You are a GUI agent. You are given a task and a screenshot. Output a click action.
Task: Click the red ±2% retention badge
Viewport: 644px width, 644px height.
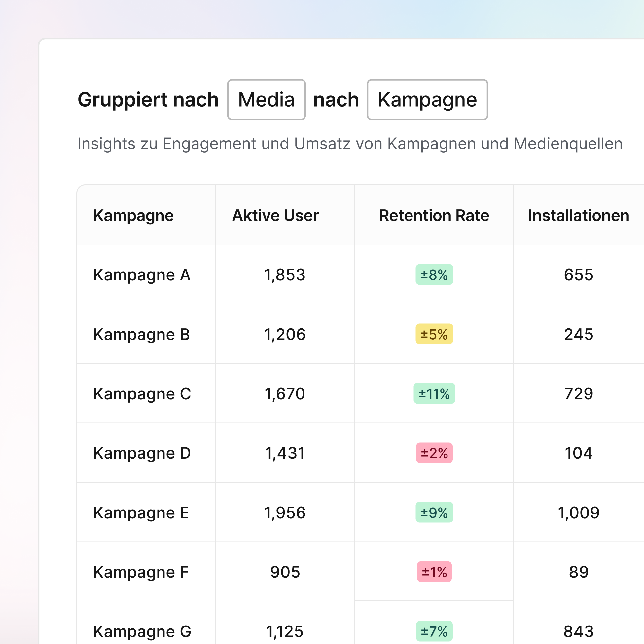tap(434, 453)
